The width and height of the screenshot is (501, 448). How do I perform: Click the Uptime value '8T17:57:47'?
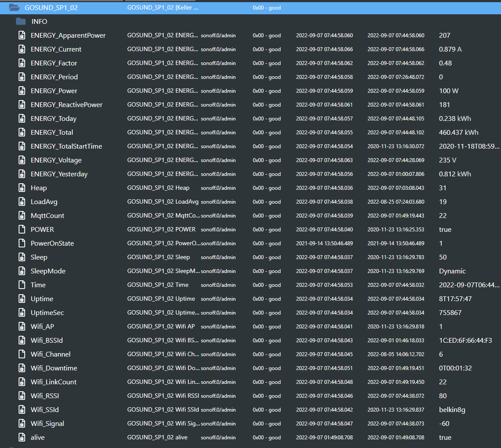pos(455,299)
